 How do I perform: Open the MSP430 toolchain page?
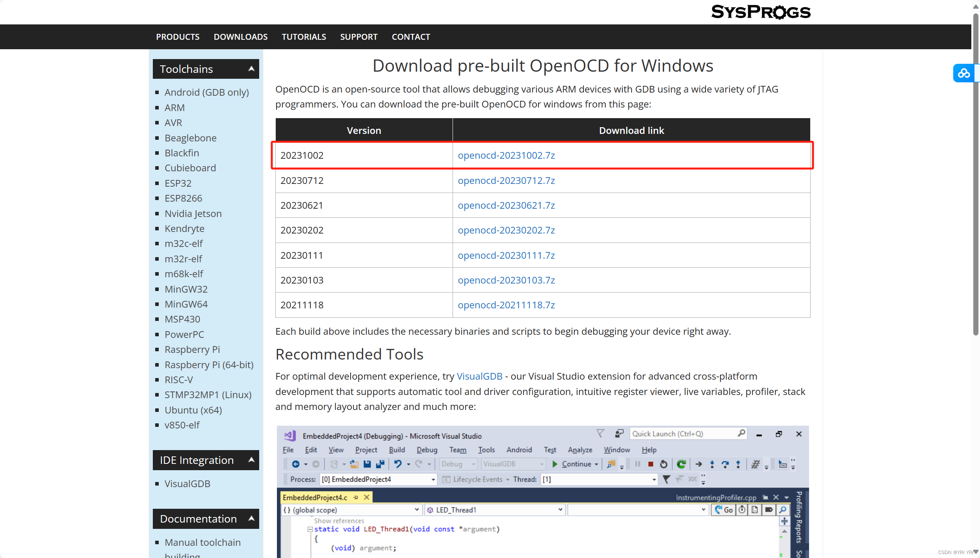(182, 319)
